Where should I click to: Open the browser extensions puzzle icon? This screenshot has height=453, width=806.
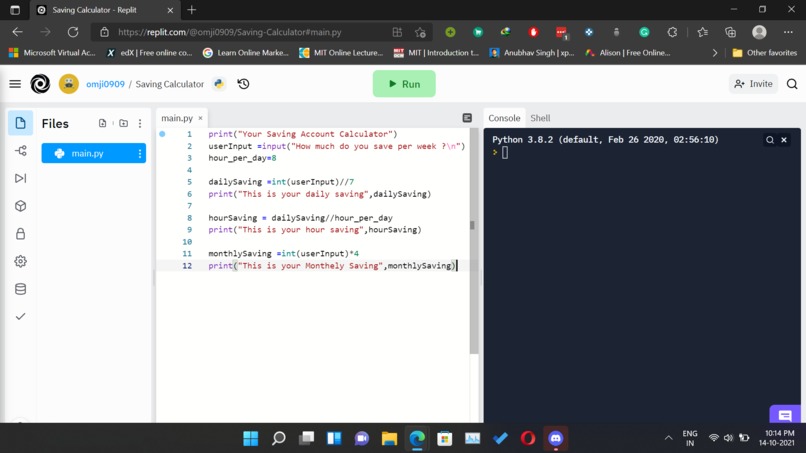(672, 32)
